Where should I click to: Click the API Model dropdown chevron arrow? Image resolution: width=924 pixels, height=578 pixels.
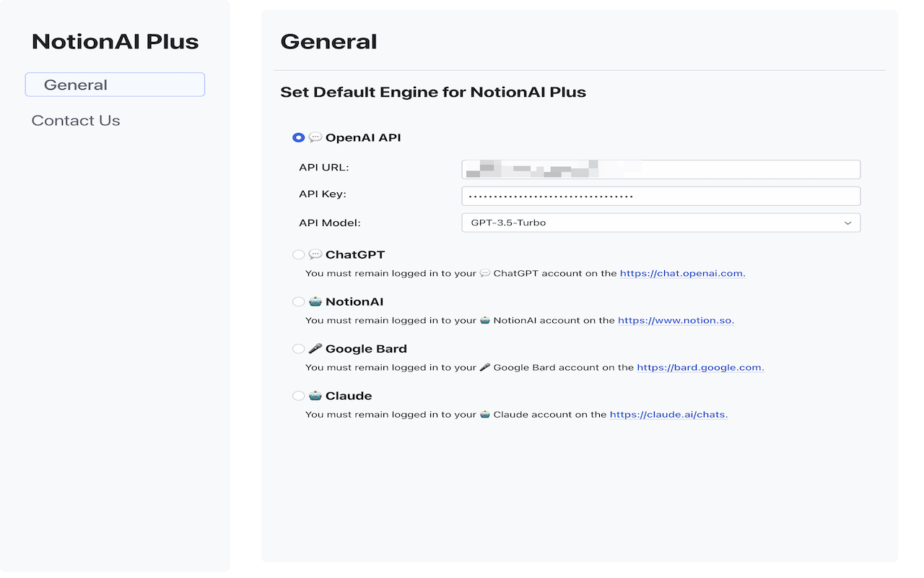[x=849, y=223]
